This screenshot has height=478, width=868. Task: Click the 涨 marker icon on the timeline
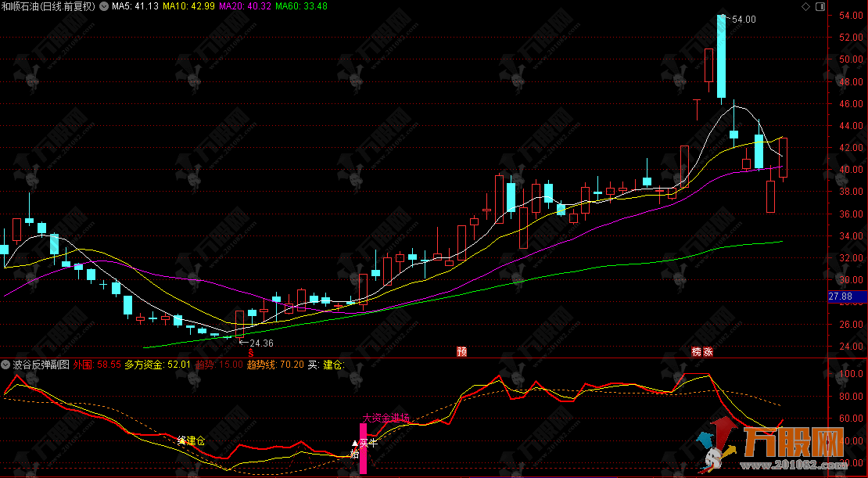coord(708,352)
